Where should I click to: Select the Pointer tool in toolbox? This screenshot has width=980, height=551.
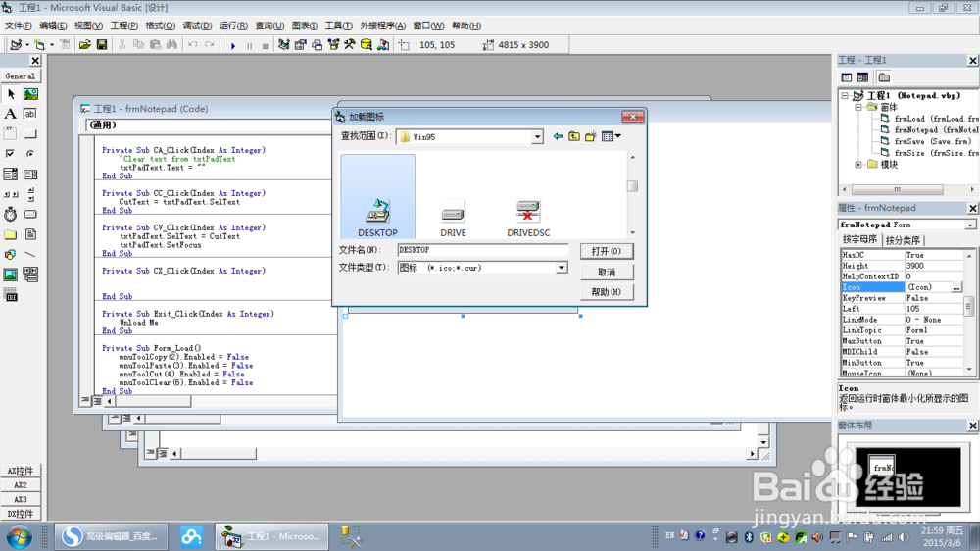11,94
